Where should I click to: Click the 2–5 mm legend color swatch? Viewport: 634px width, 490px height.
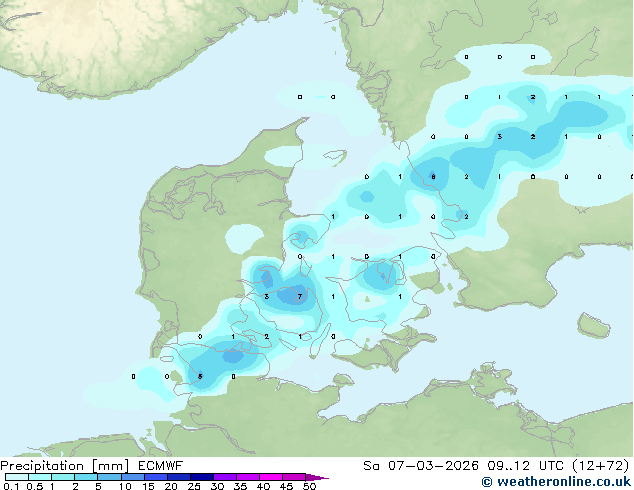(86, 477)
